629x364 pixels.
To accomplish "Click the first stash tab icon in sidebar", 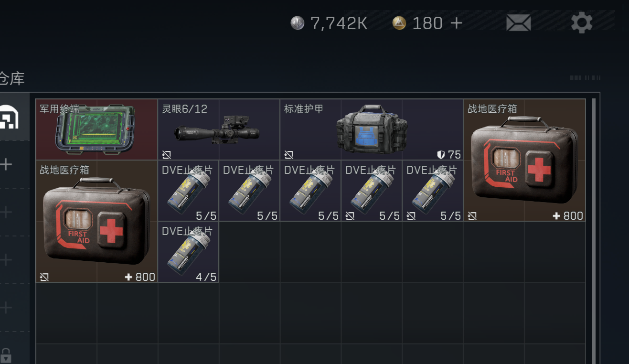I will 8,117.
